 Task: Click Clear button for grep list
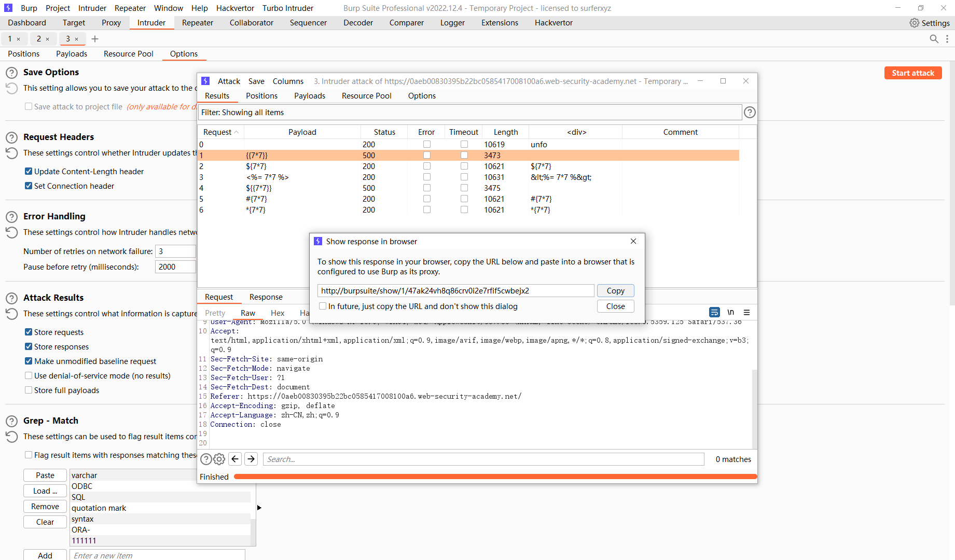tap(45, 522)
